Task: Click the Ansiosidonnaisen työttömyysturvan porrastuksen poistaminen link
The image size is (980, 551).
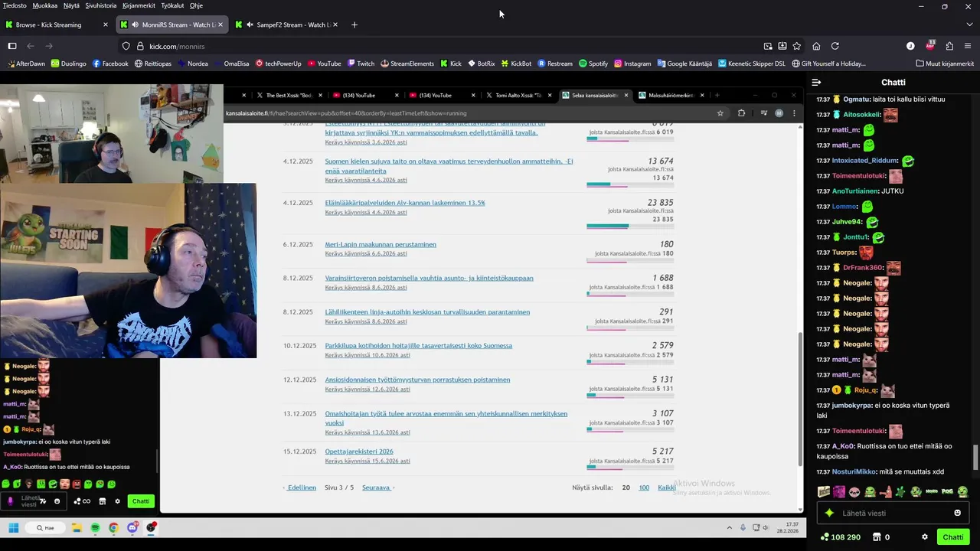Action: click(x=417, y=380)
